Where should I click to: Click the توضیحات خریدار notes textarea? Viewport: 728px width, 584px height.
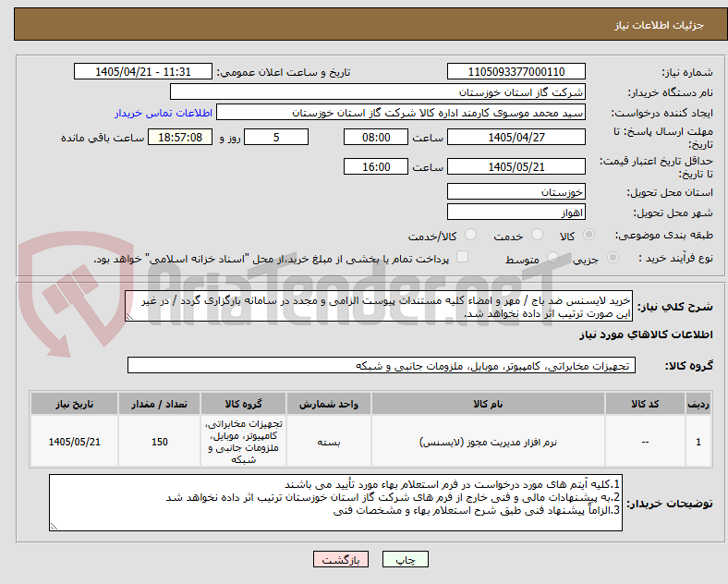coord(335,503)
